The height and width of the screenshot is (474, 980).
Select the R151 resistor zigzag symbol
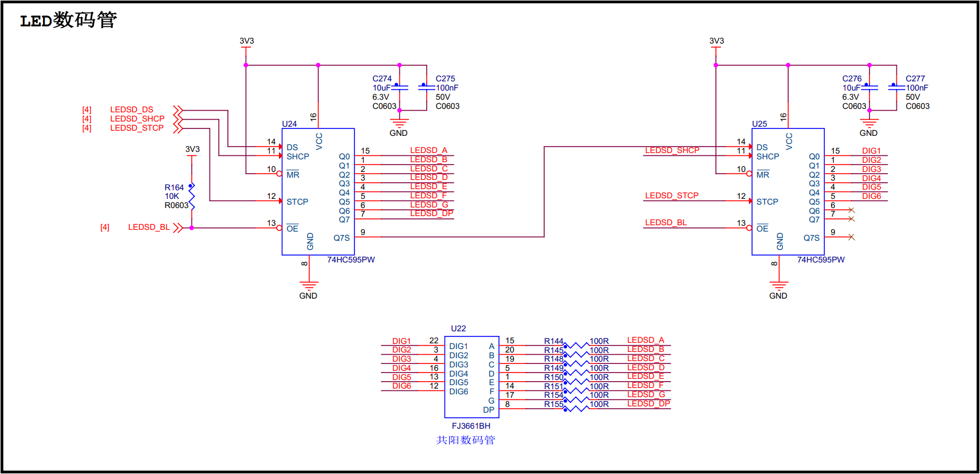pos(576,391)
